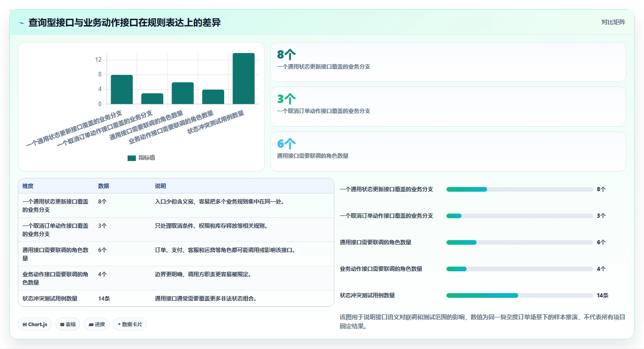Viewport: 644px width, 349px height.
Task: Click chart bar for 业务动作接口需要联调的角色数量
Action: [x=213, y=97]
